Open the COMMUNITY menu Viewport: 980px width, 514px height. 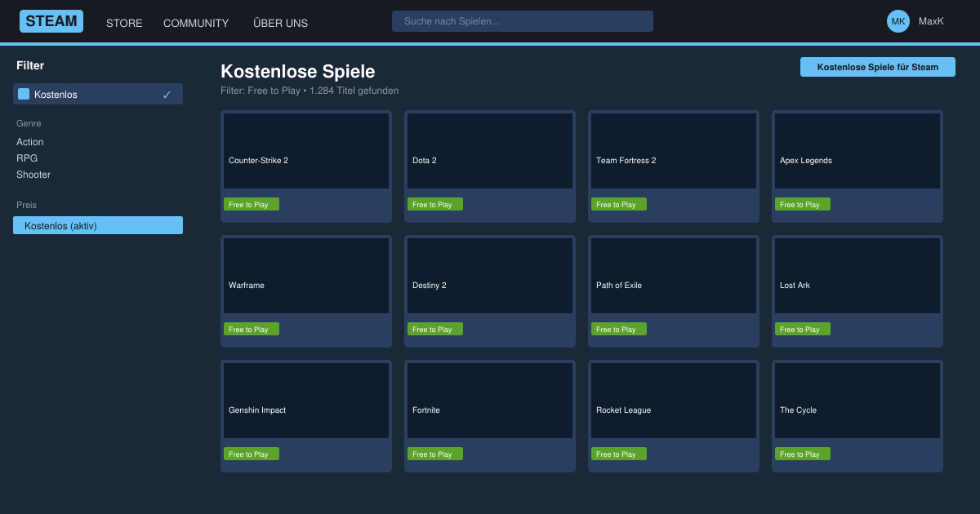[x=196, y=23]
